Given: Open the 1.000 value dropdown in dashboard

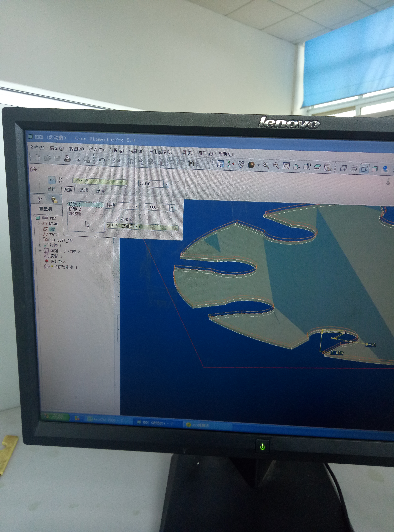Looking at the screenshot, I should [x=166, y=184].
